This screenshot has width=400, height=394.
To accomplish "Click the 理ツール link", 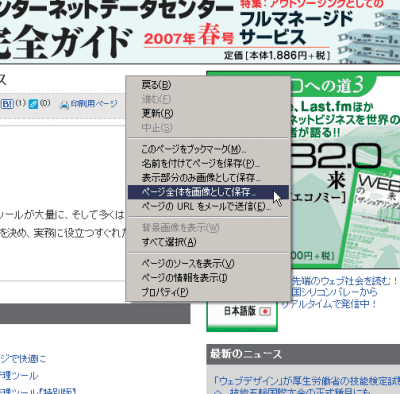I will (x=19, y=376).
